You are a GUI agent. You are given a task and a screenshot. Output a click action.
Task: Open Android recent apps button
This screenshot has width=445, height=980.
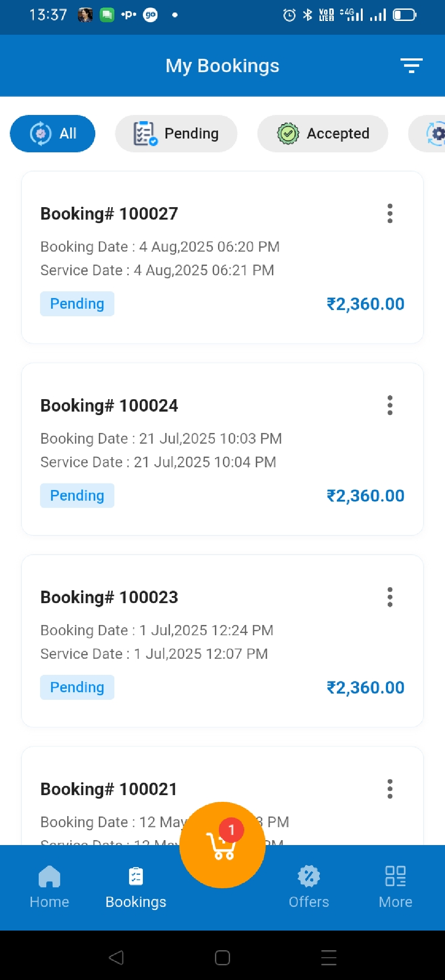pos(328,957)
